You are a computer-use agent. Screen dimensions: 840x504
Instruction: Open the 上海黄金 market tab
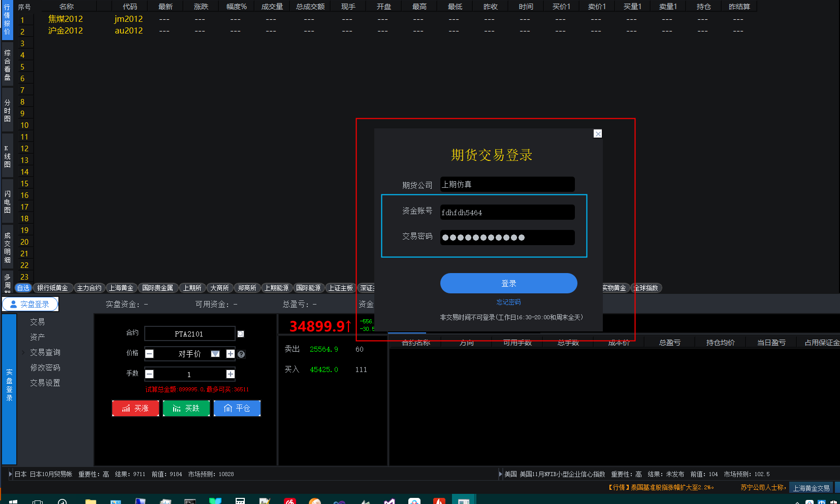coord(121,288)
